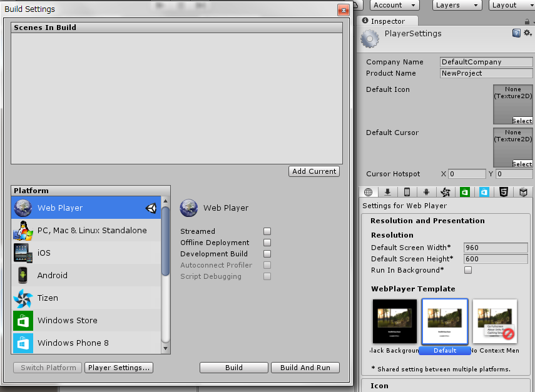Select Standalone download-arrow settings tab icon

387,193
